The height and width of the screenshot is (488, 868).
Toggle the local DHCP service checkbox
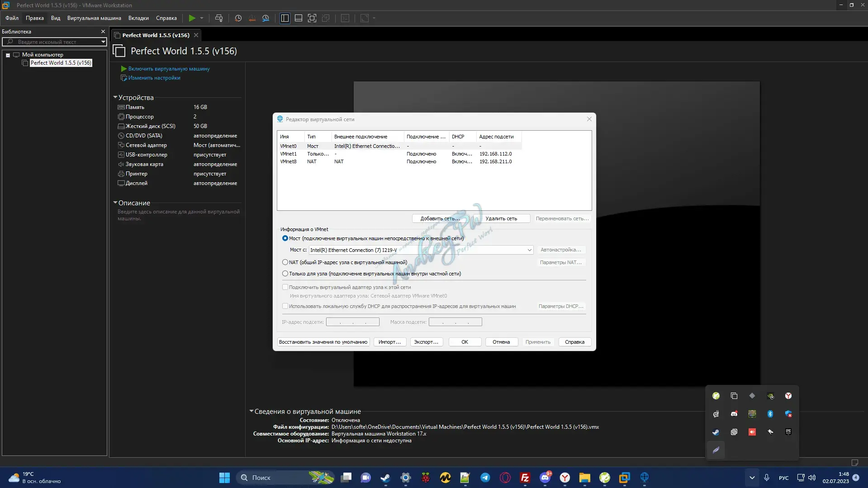click(285, 306)
